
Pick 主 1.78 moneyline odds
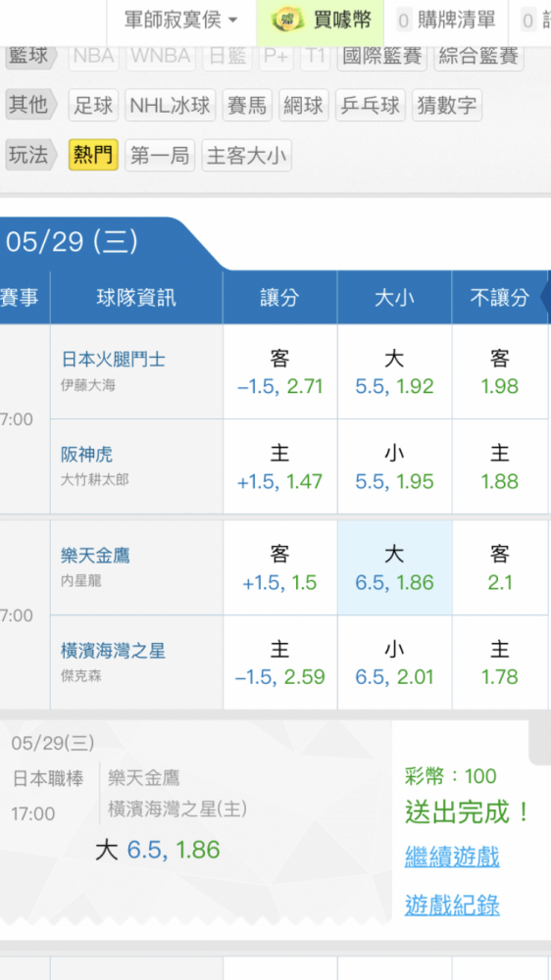[500, 662]
